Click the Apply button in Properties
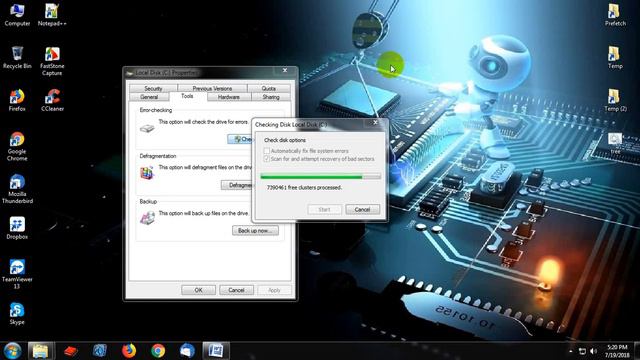 [x=274, y=290]
